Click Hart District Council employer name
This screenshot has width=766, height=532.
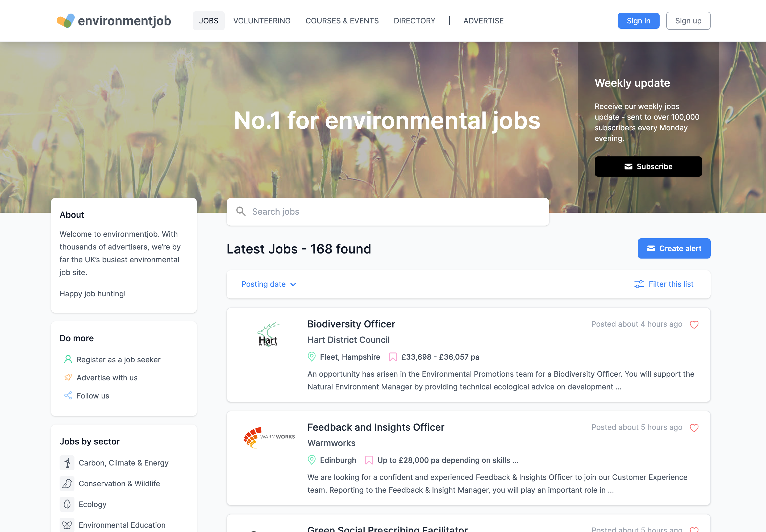pos(348,340)
